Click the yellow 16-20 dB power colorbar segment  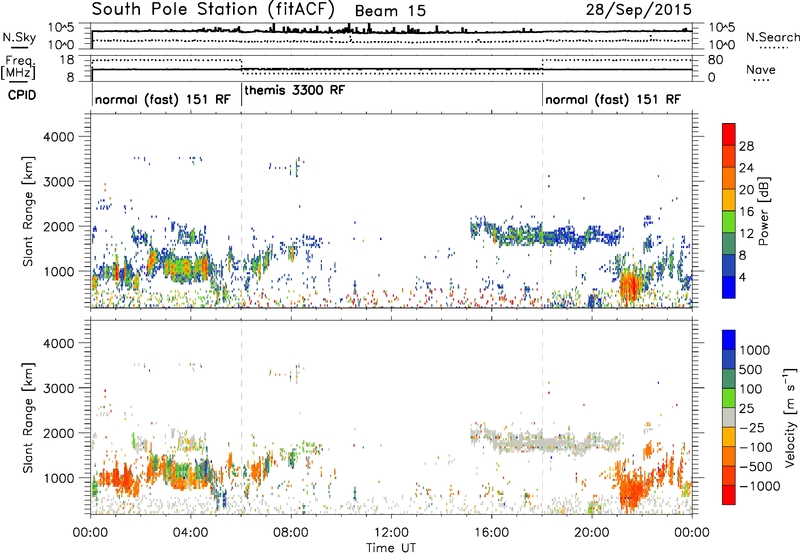tap(729, 199)
